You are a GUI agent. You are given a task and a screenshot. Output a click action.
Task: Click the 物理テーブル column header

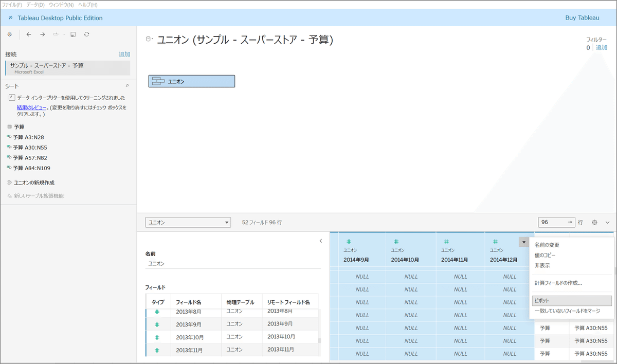tap(240, 302)
